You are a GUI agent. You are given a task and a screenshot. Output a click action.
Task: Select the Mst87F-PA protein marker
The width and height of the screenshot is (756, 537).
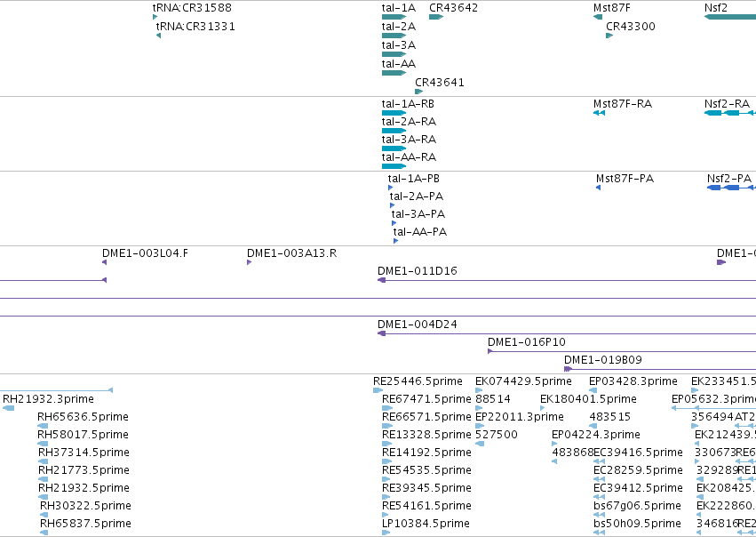point(599,188)
